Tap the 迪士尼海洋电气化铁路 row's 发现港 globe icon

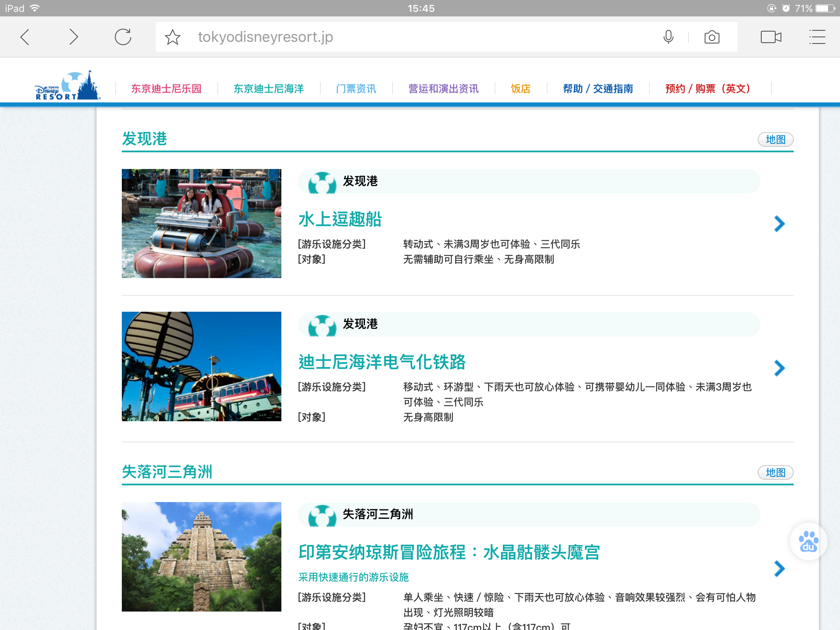[x=322, y=325]
